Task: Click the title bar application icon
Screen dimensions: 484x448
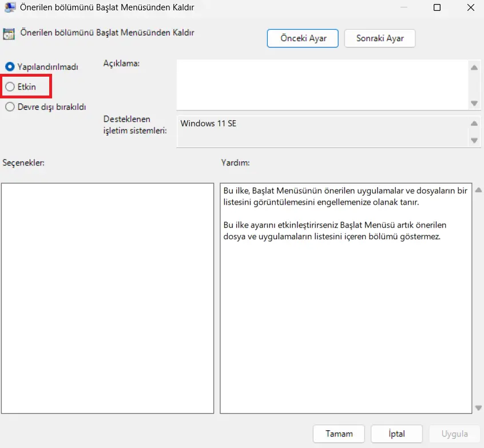Action: coord(10,7)
